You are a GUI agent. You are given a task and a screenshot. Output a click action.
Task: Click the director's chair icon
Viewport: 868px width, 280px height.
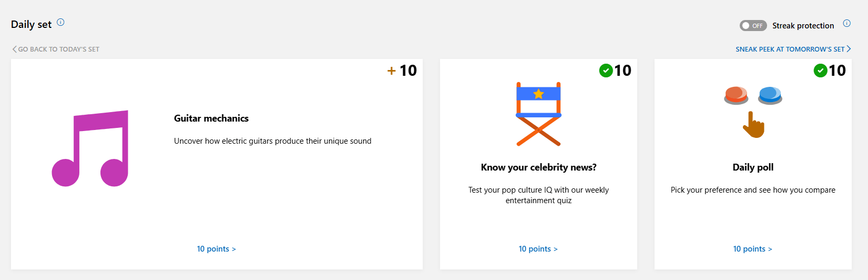pos(538,114)
